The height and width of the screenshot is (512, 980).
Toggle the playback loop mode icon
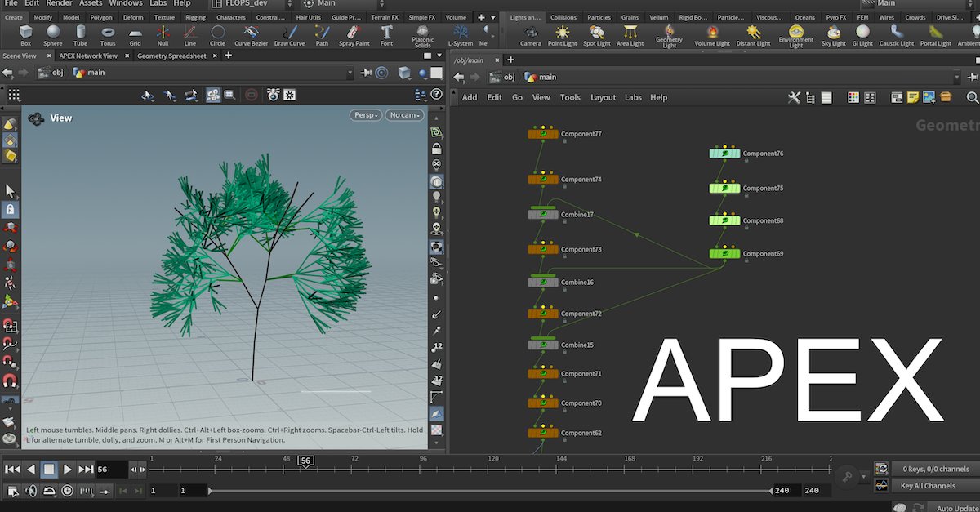pyautogui.click(x=49, y=491)
